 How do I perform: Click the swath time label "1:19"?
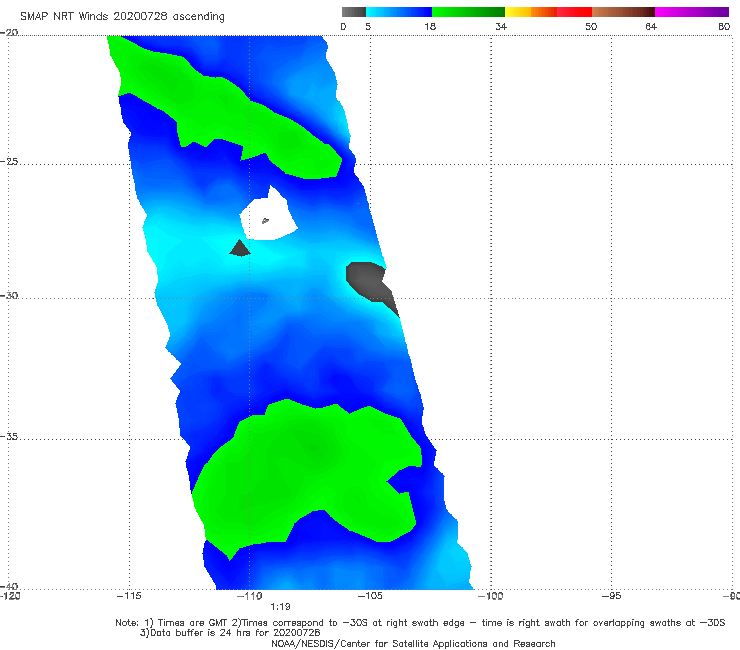[280, 607]
